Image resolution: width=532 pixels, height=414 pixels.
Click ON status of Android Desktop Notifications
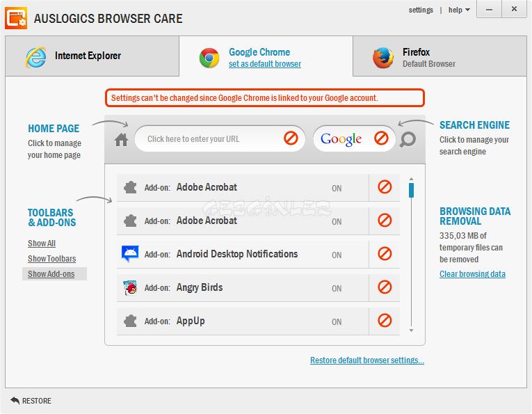(337, 255)
